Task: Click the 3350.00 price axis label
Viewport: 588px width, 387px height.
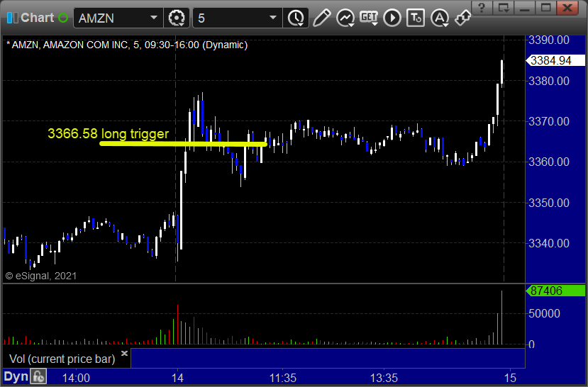Action: pyautogui.click(x=548, y=203)
